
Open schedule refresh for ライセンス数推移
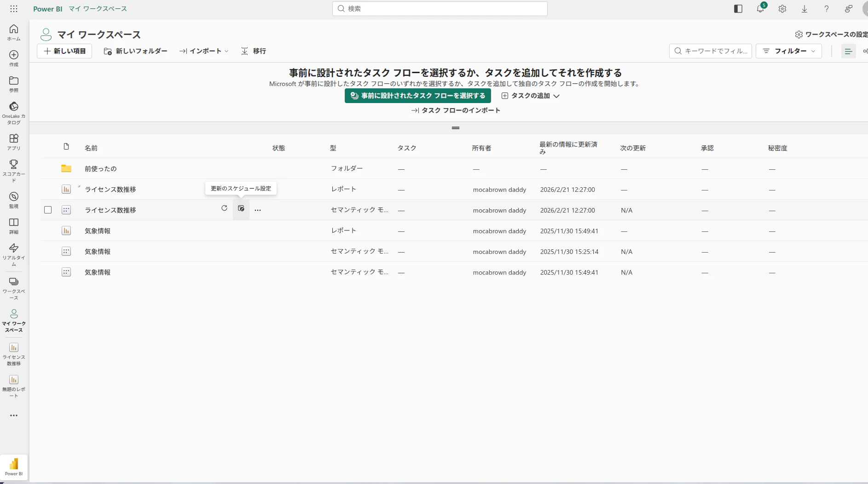tap(241, 209)
